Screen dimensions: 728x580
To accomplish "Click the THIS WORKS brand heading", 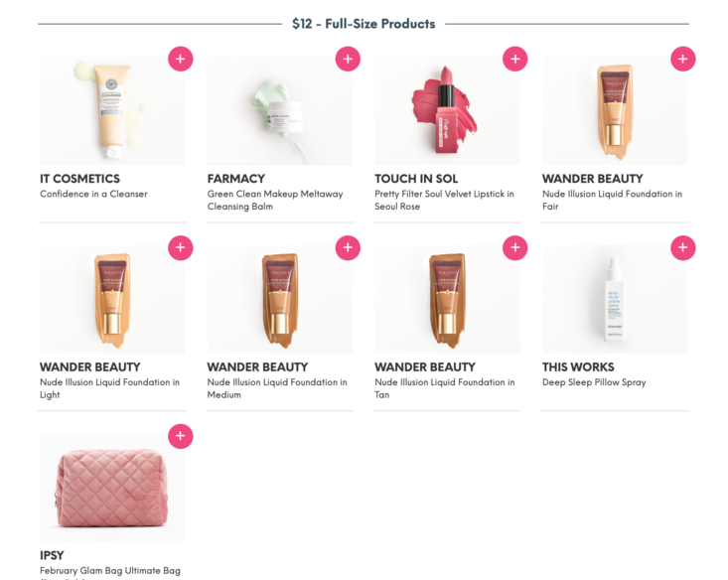I will pyautogui.click(x=578, y=367).
